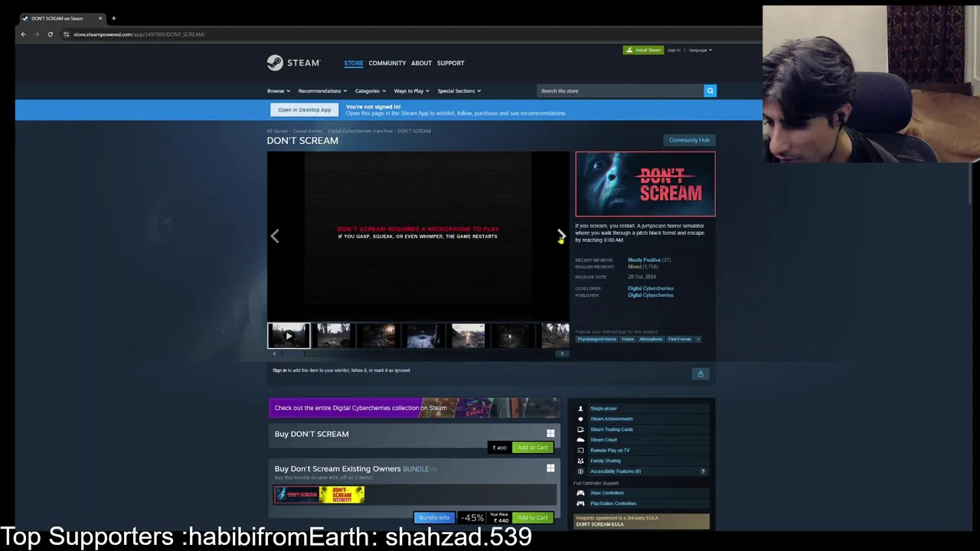980x551 pixels.
Task: Open the Browse dropdown menu
Action: coord(278,91)
